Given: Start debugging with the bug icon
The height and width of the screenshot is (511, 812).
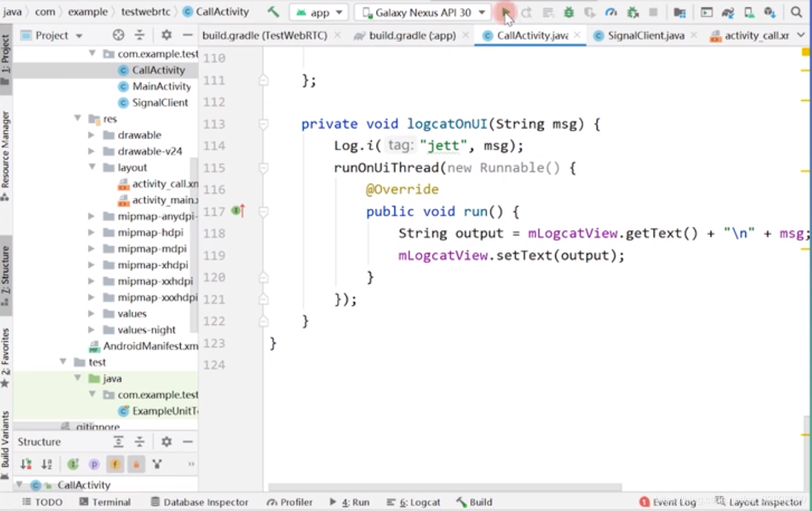Looking at the screenshot, I should [569, 12].
